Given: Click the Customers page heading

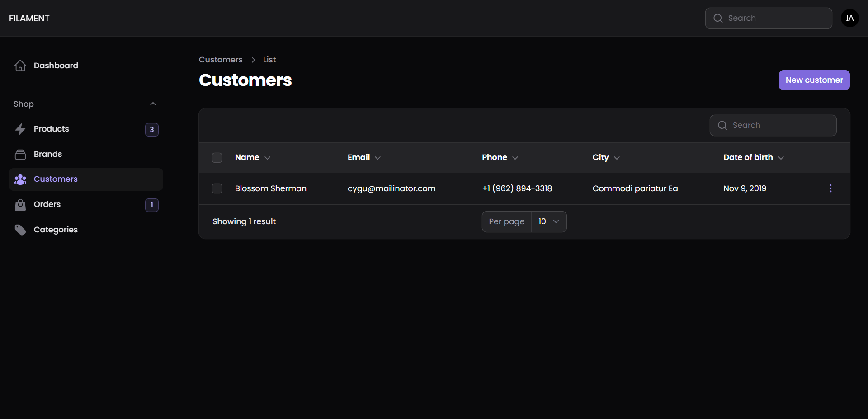Looking at the screenshot, I should pos(245,80).
